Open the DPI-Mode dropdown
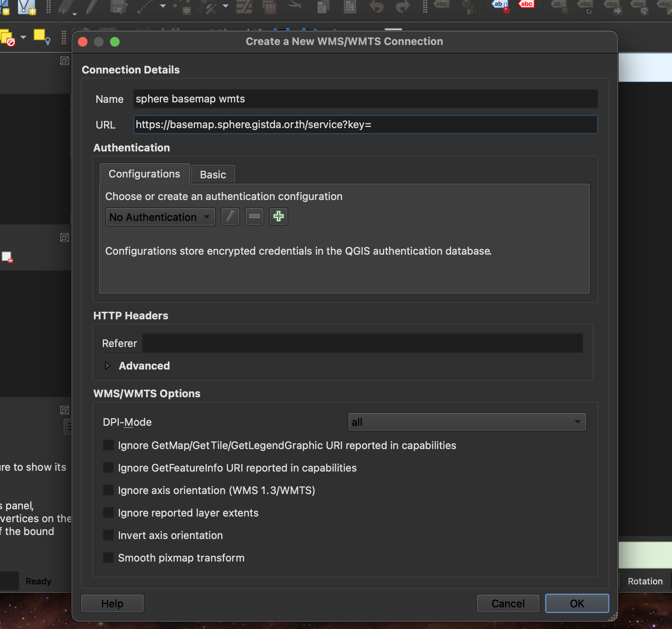Image resolution: width=672 pixels, height=629 pixels. [466, 422]
